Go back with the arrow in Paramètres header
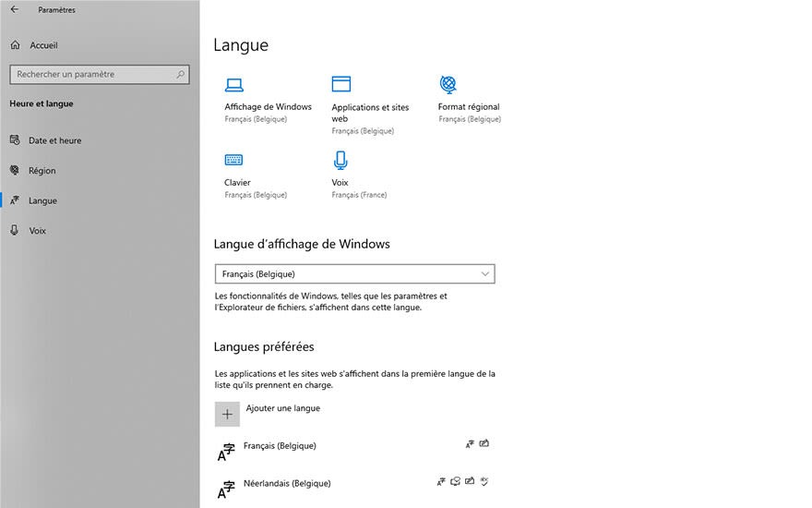This screenshot has height=508, width=812. [x=15, y=9]
